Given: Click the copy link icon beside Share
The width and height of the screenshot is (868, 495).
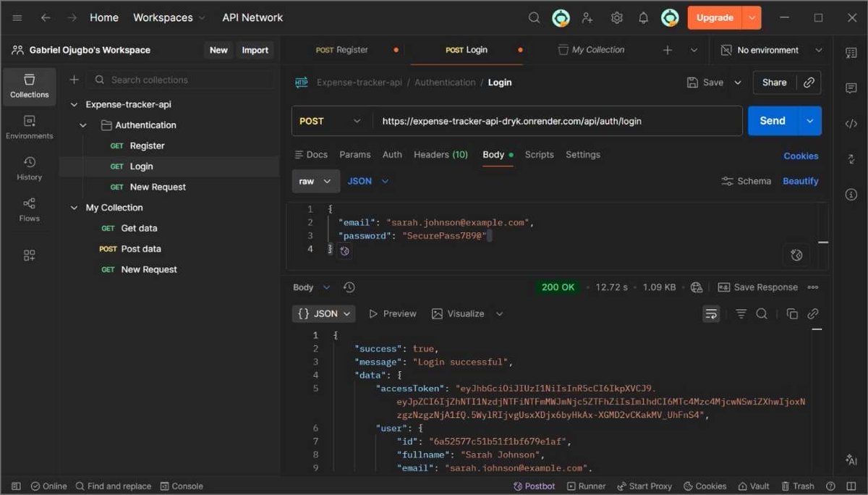Looking at the screenshot, I should coord(809,82).
